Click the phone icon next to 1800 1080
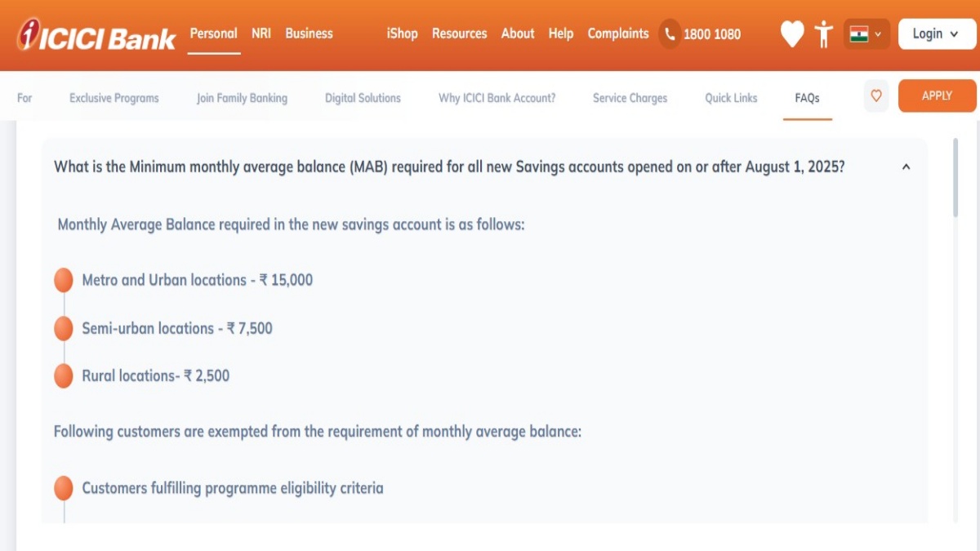Image resolution: width=980 pixels, height=551 pixels. tap(670, 33)
